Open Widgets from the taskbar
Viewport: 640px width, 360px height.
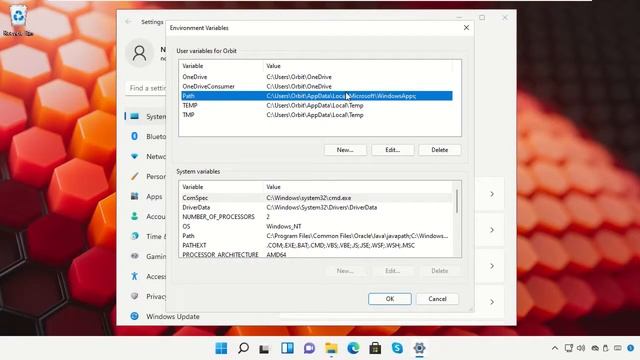287,348
